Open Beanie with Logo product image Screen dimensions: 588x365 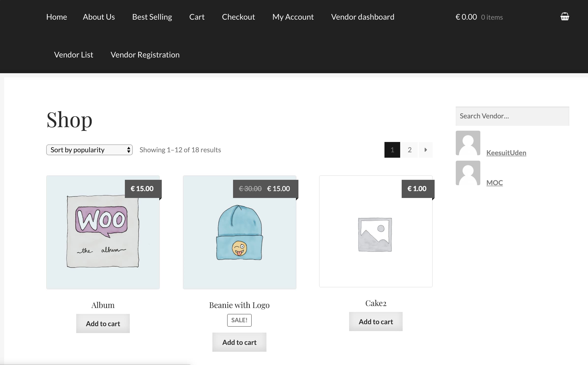point(239,232)
